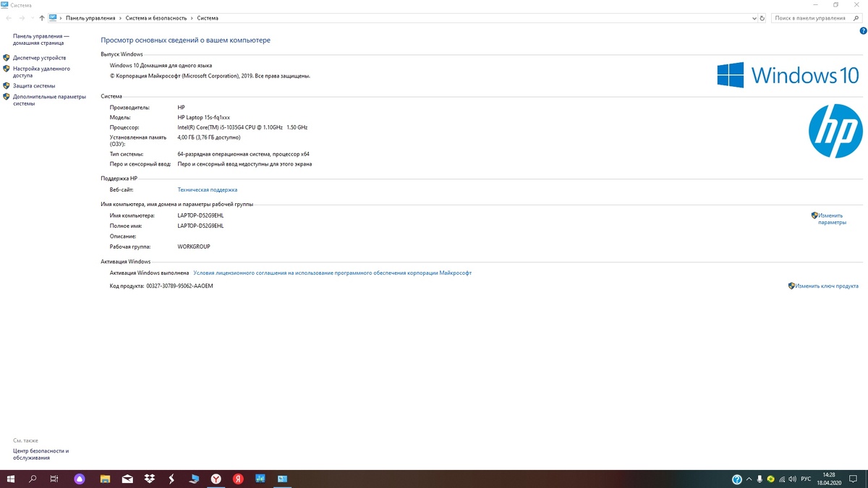Open Центр безопасности и обслуживания link
868x488 pixels.
coord(41,454)
